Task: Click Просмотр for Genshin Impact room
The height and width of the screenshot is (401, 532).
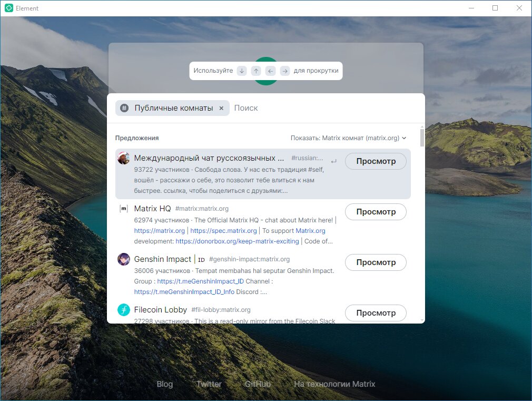Action: (x=376, y=262)
